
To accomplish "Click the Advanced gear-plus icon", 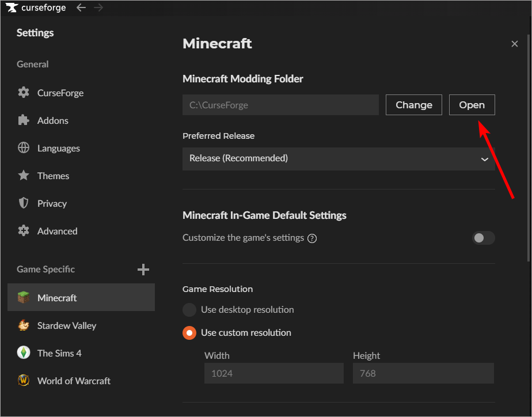I will 24,231.
